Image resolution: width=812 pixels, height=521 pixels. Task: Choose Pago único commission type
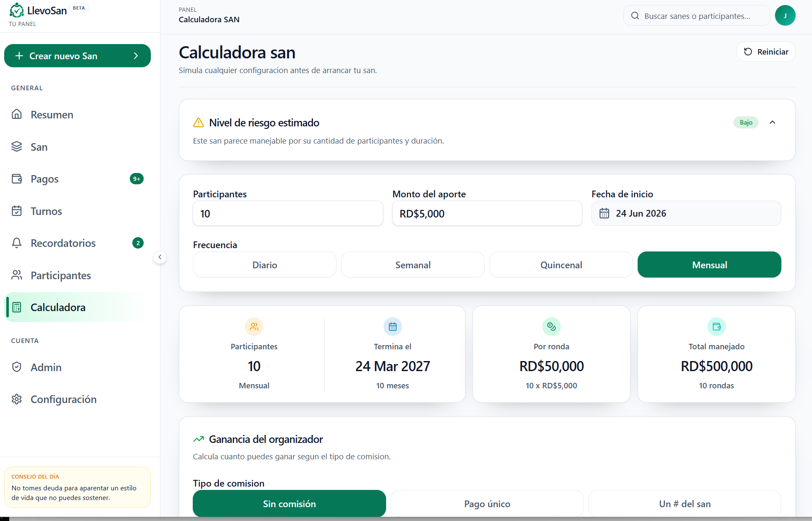(x=487, y=503)
